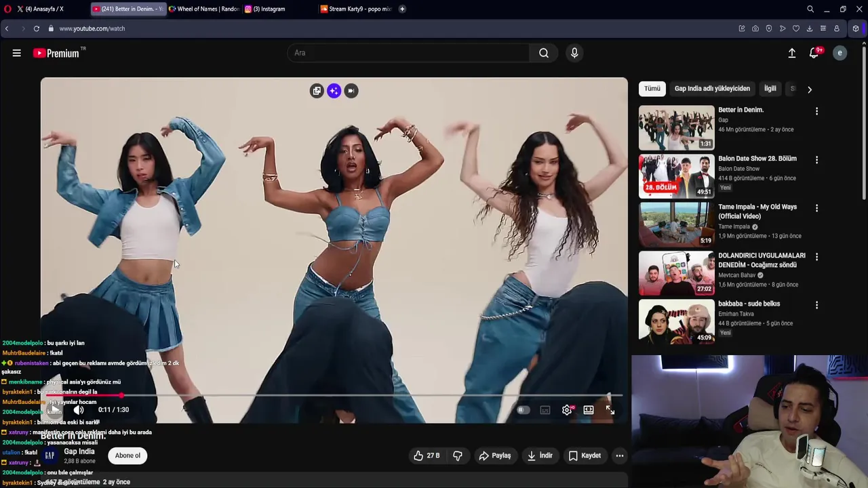Enter fullscreen mode on the player
868x488 pixels.
(x=610, y=410)
